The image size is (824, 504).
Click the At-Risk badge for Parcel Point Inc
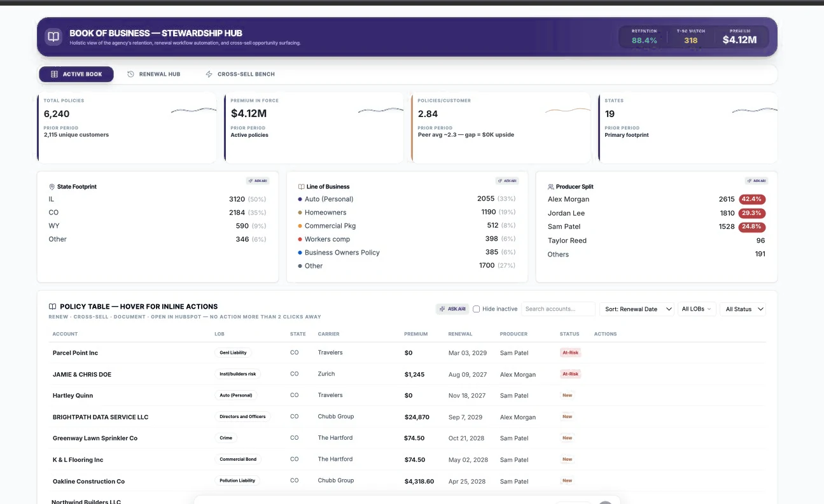click(570, 353)
